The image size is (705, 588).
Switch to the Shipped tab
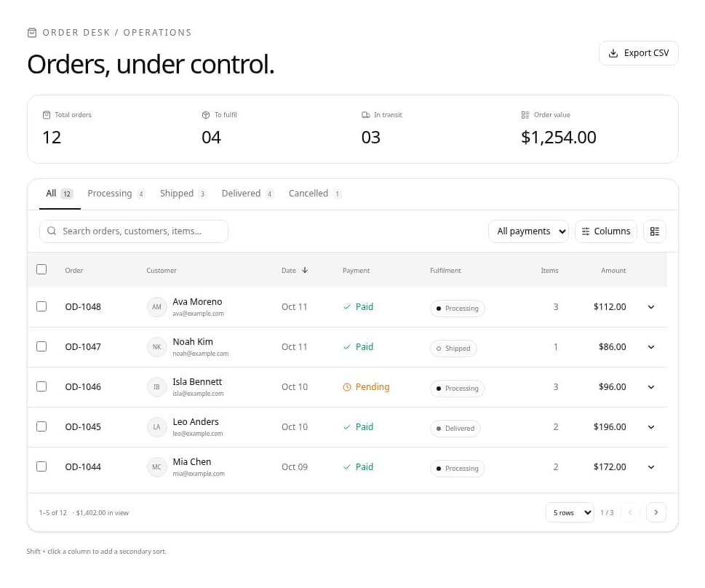(x=183, y=194)
